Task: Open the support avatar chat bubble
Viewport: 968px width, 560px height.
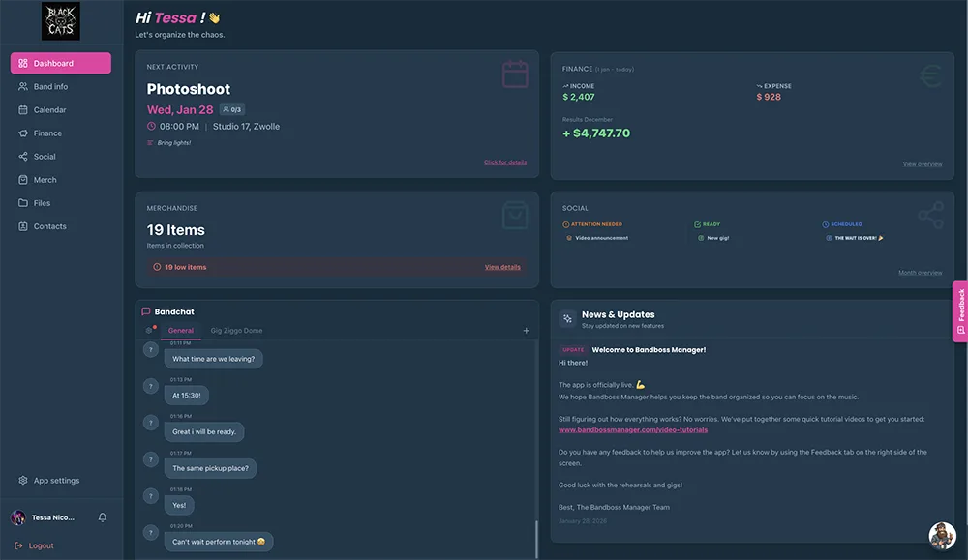Action: pos(942,535)
